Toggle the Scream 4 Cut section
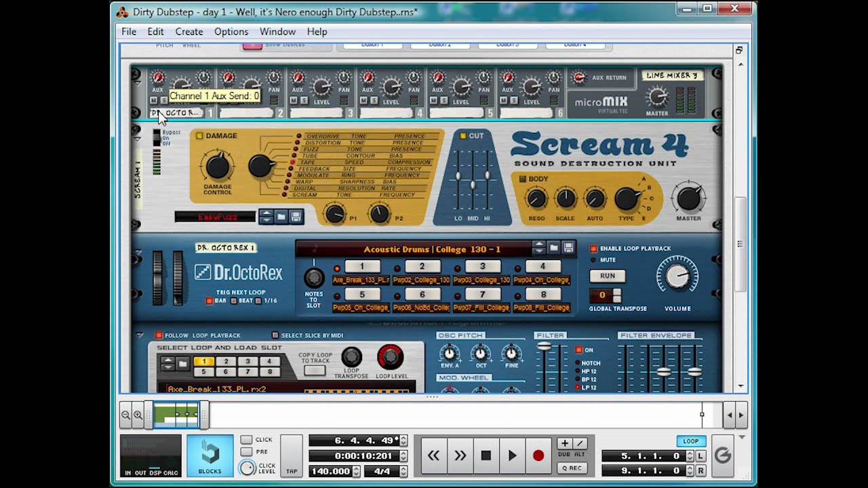868x488 pixels. (x=463, y=136)
